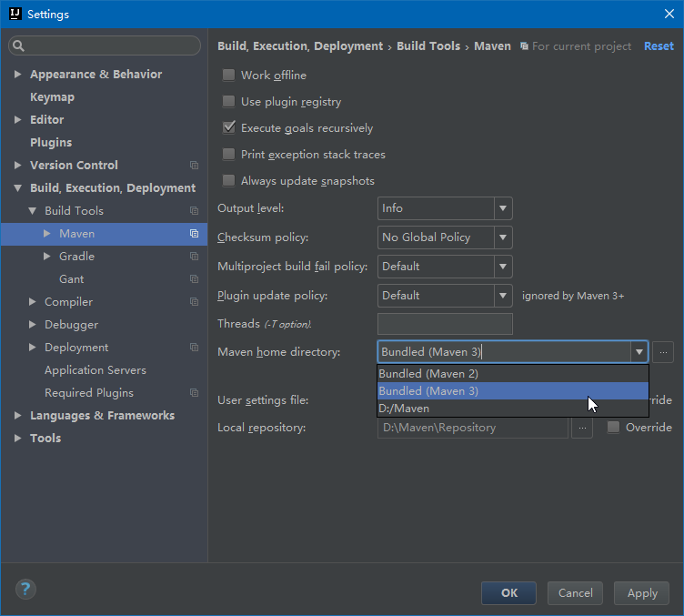Click Build Tools in breadcrumb

pos(428,46)
